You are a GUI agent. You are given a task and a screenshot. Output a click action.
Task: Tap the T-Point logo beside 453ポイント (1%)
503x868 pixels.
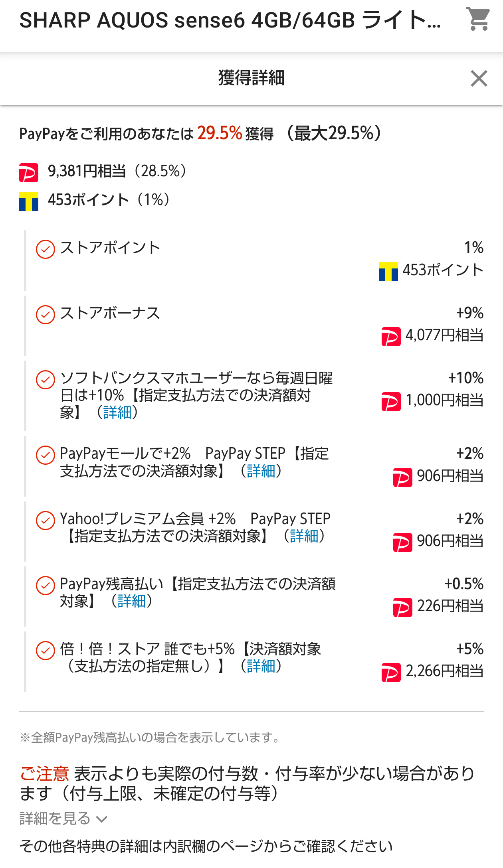[29, 201]
